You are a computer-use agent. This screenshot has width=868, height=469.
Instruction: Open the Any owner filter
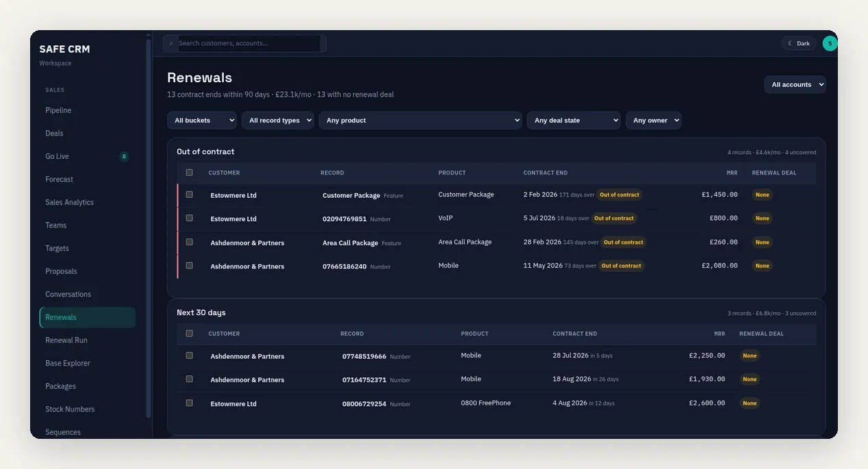[654, 120]
